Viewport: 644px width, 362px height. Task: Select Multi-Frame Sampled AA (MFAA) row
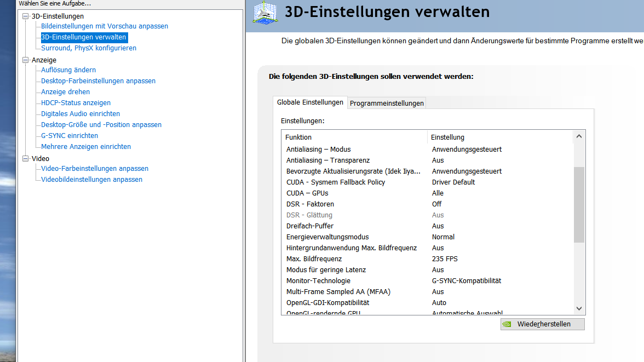[427, 292]
